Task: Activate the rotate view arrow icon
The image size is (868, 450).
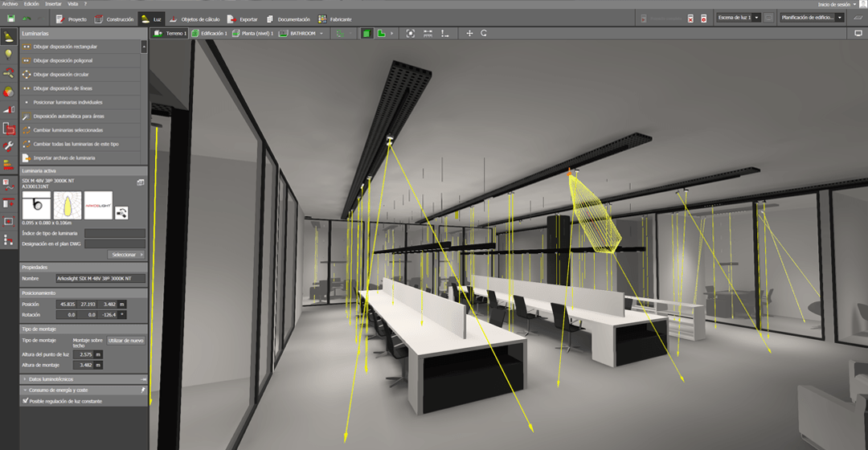Action: click(484, 34)
